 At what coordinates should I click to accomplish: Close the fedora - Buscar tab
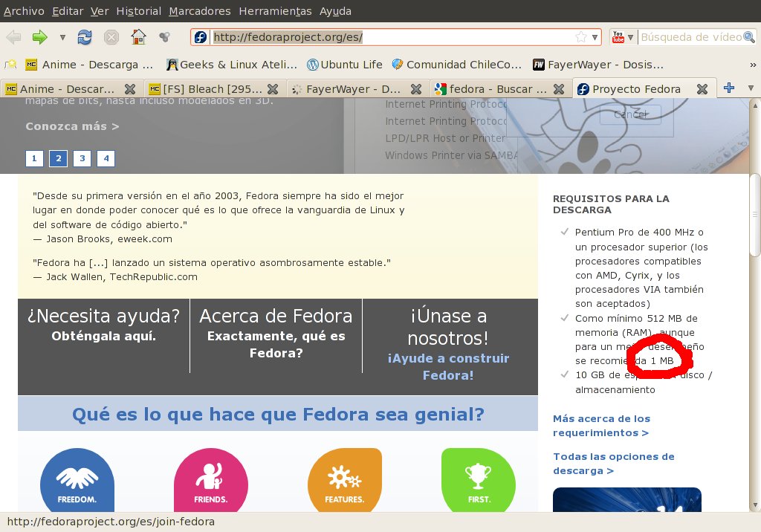tap(559, 89)
